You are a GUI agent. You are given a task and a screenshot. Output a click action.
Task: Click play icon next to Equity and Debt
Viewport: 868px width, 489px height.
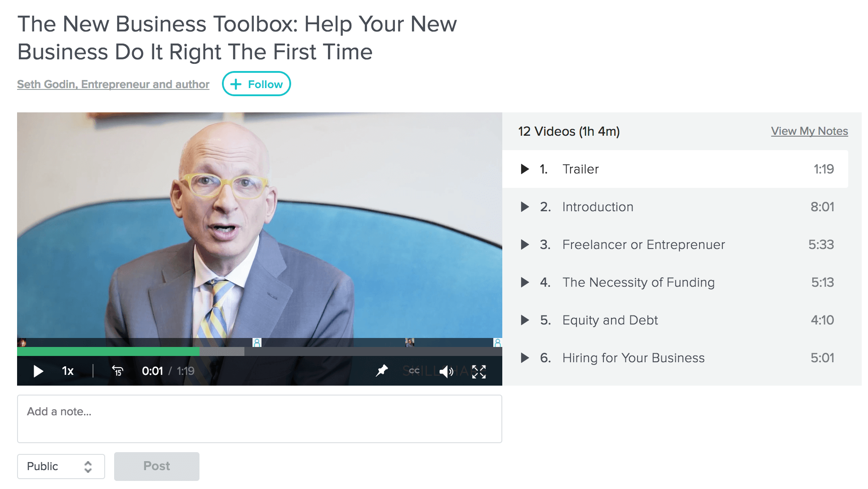point(524,320)
